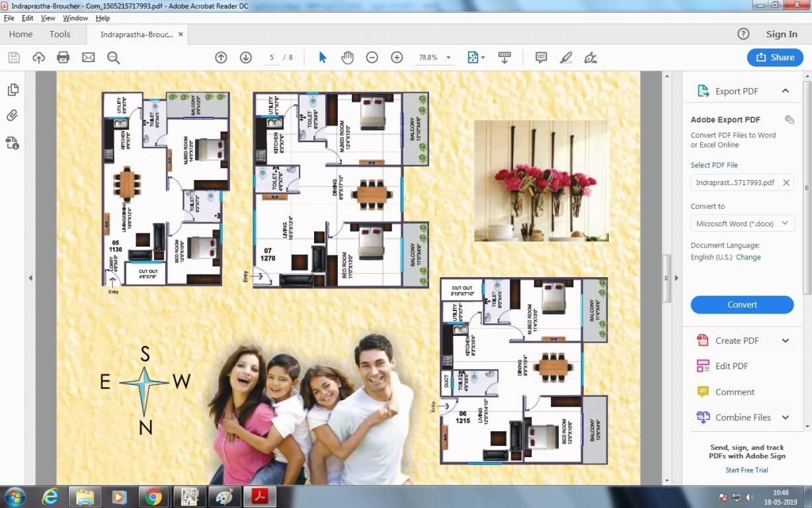Select the Hand tool in the toolbar
The height and width of the screenshot is (508, 812).
[346, 58]
